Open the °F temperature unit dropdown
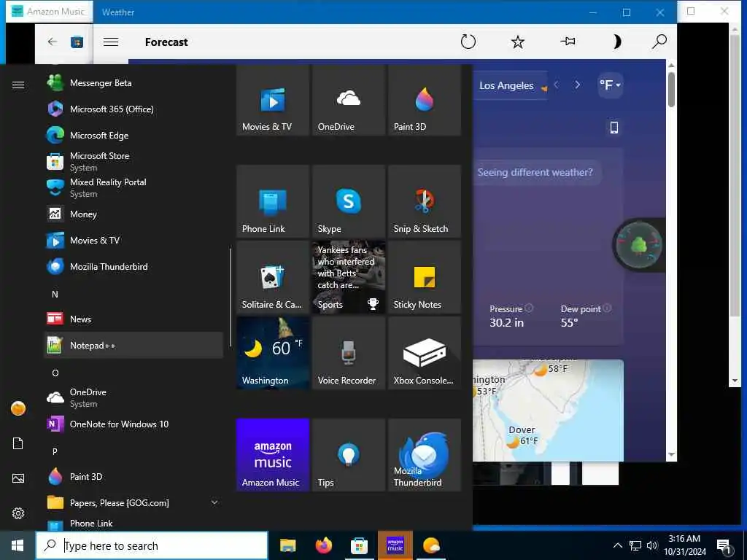This screenshot has height=560, width=747. [610, 85]
